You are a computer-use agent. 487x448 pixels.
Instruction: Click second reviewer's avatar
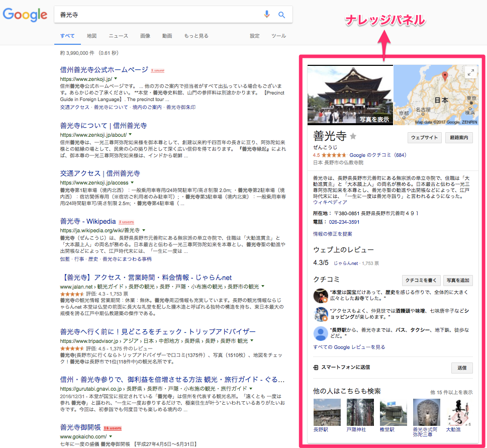point(321,314)
